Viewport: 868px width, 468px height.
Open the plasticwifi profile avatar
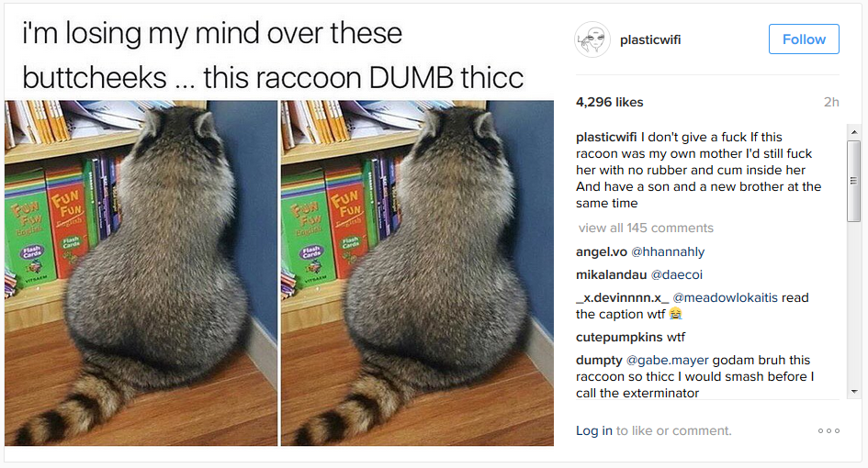(592, 39)
